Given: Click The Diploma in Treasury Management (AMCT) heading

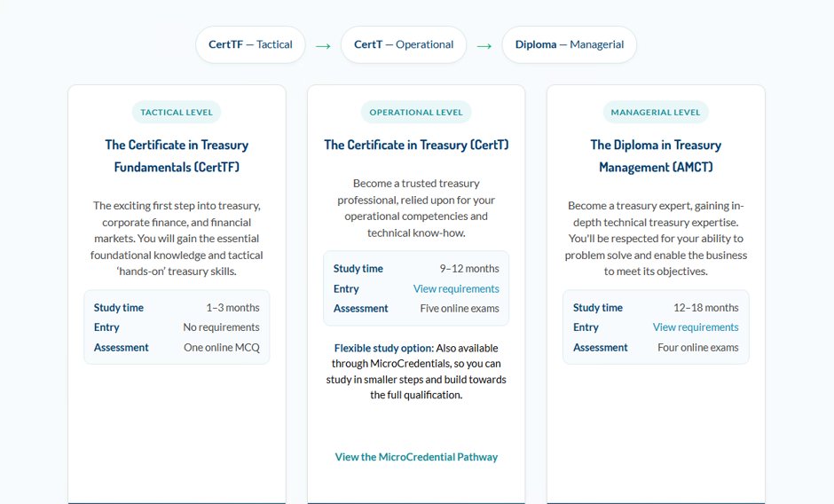Looking at the screenshot, I should [x=656, y=156].
